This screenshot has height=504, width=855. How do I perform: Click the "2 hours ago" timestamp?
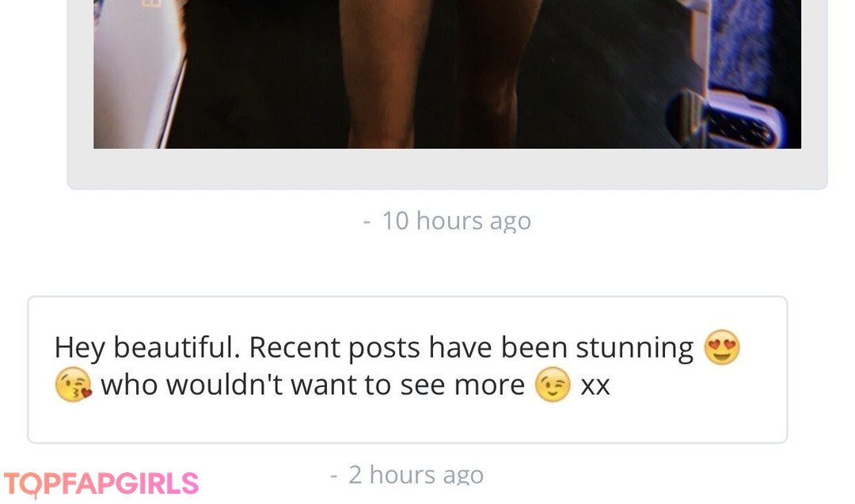point(416,475)
